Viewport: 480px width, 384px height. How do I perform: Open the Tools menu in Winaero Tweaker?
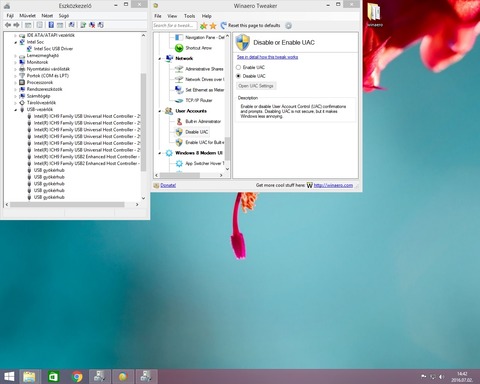click(x=190, y=16)
